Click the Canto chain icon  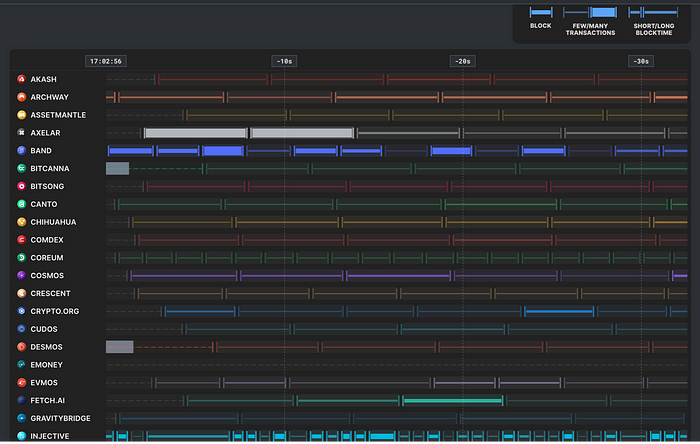pos(21,204)
